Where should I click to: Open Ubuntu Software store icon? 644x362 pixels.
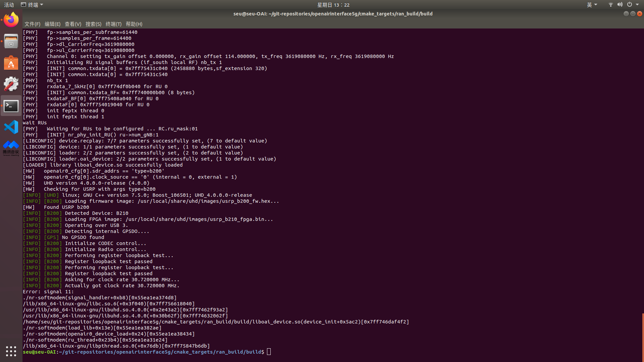11,63
